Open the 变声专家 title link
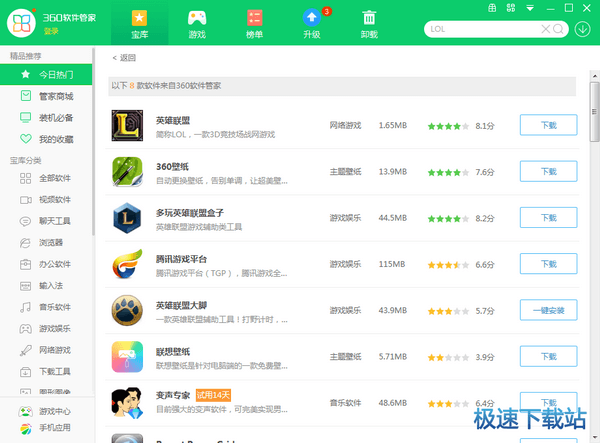The width and height of the screenshot is (600, 443). click(173, 395)
